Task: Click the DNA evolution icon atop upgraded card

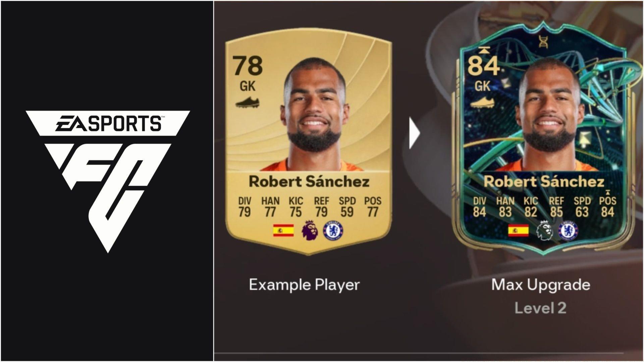Action: point(543,41)
